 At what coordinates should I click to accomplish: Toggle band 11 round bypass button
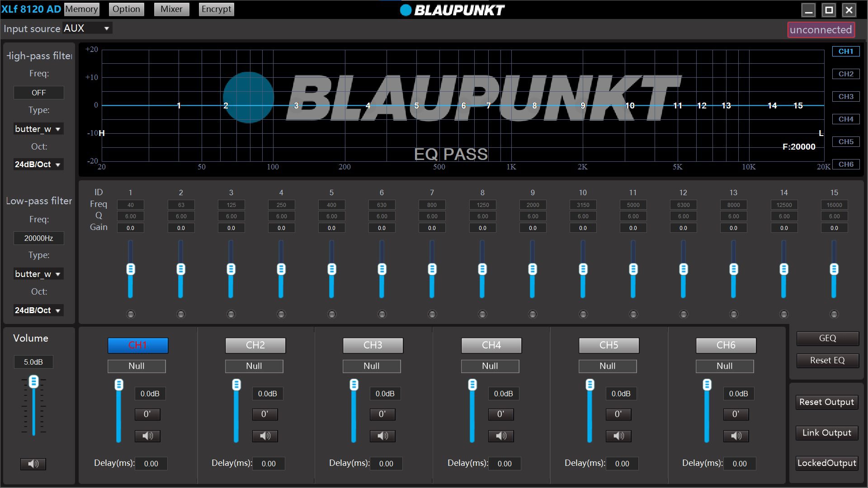(633, 314)
